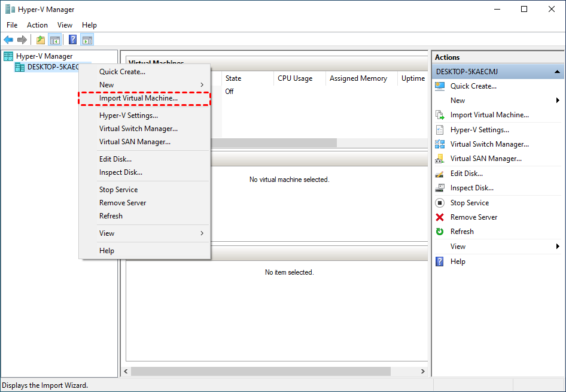The width and height of the screenshot is (566, 392).
Task: Click the red X Remove Server icon
Action: pos(440,217)
